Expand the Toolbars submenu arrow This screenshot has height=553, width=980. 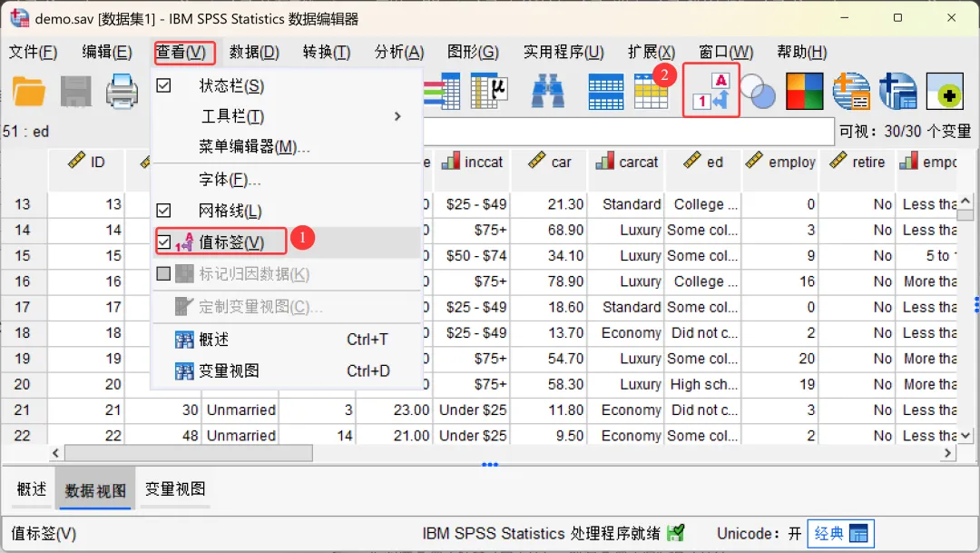pyautogui.click(x=397, y=116)
